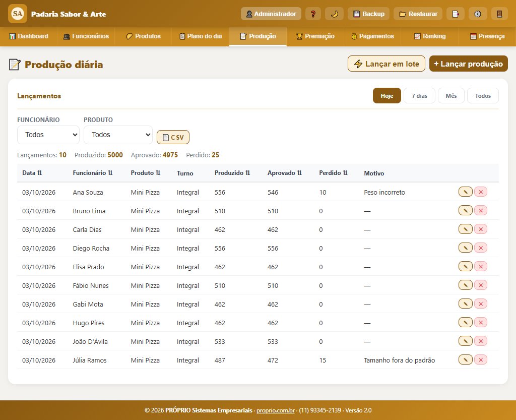Edit the Bruno Lima entry

point(465,211)
